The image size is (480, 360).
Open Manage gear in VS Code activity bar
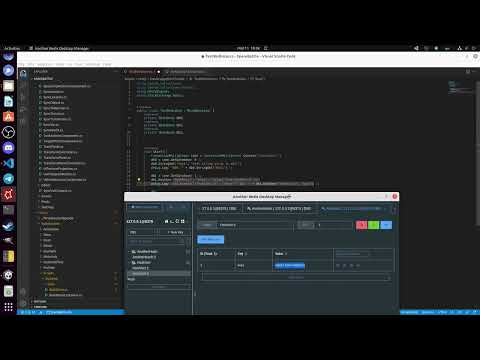pyautogui.click(x=23, y=303)
